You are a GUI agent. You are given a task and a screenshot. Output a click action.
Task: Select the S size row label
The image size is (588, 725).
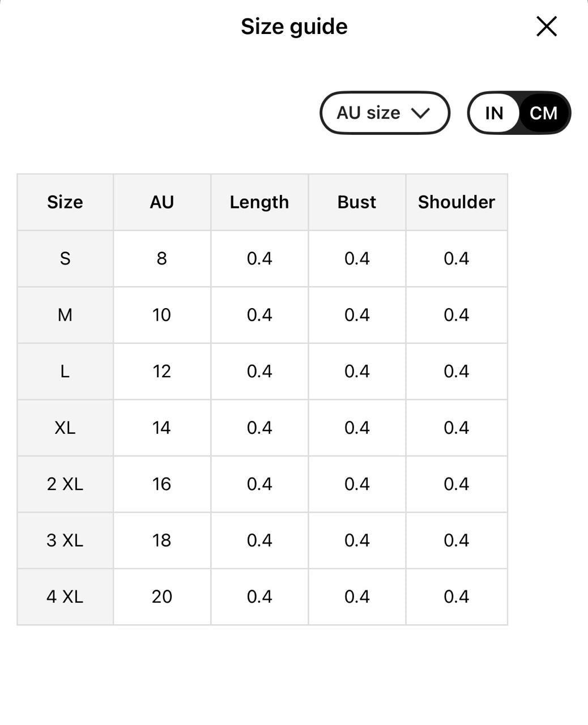(65, 258)
